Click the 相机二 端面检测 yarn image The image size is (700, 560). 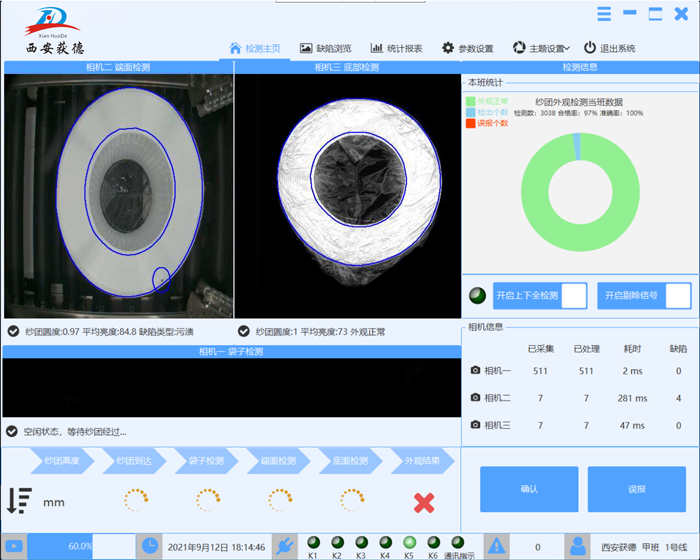pyautogui.click(x=118, y=196)
